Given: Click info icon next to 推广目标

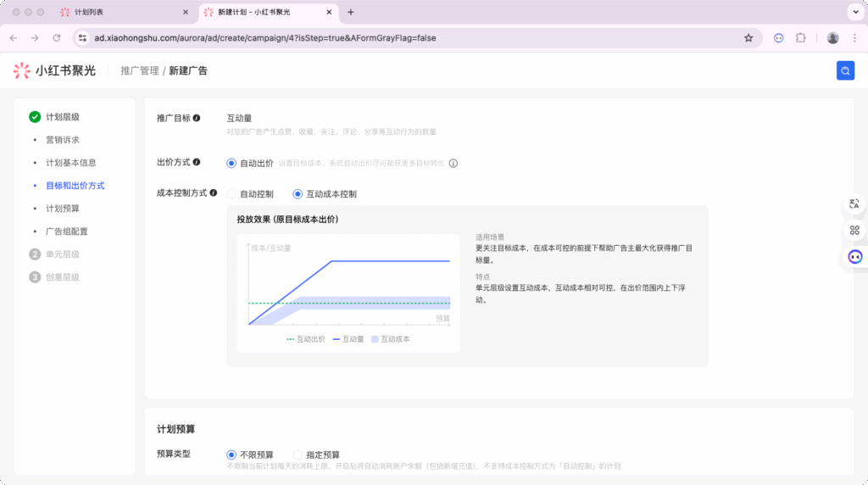Looking at the screenshot, I should 197,118.
